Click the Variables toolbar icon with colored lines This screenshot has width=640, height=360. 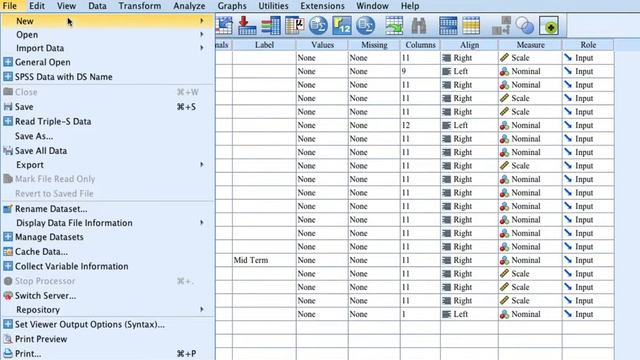click(271, 26)
